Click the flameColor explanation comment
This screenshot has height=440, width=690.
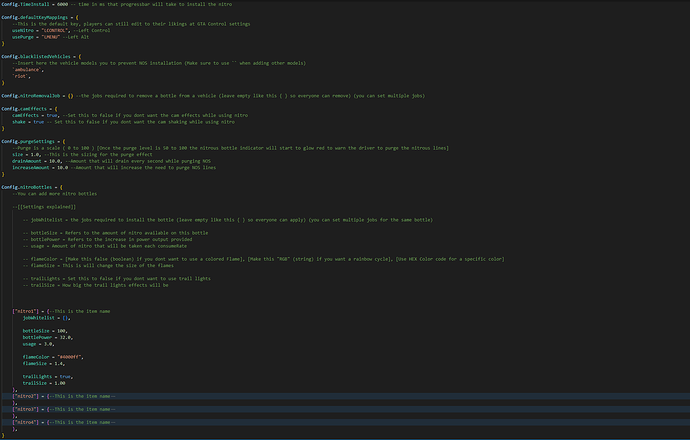[x=264, y=259]
